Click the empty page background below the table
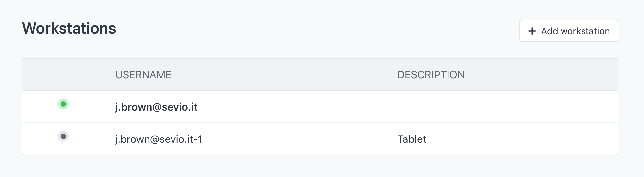This screenshot has height=177, width=644. coord(320,166)
